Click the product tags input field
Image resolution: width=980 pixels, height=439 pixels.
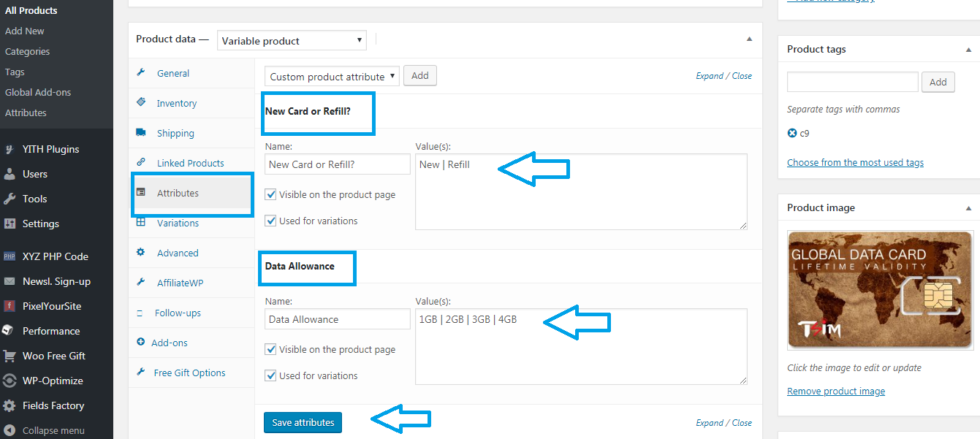[852, 82]
